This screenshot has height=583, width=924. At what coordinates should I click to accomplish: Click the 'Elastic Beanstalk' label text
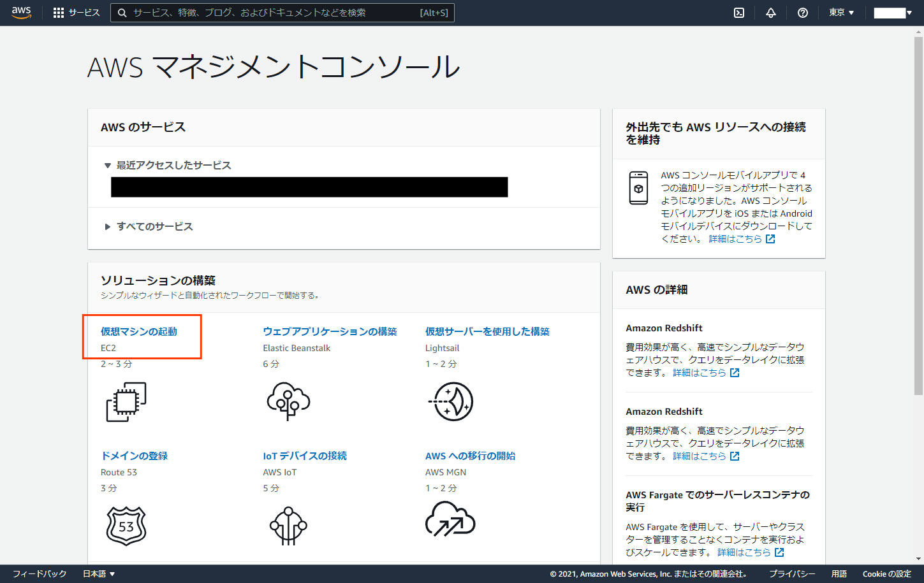point(297,348)
